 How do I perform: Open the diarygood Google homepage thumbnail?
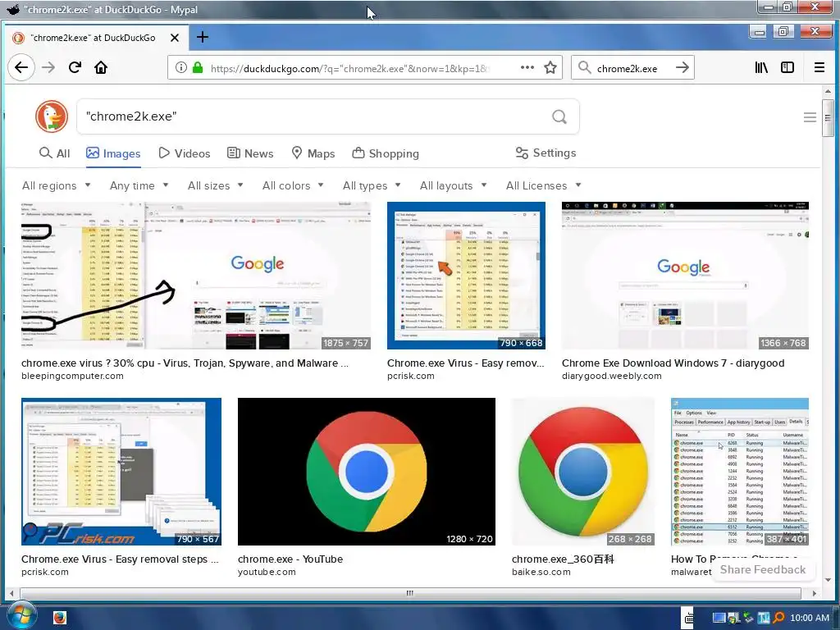pos(685,276)
